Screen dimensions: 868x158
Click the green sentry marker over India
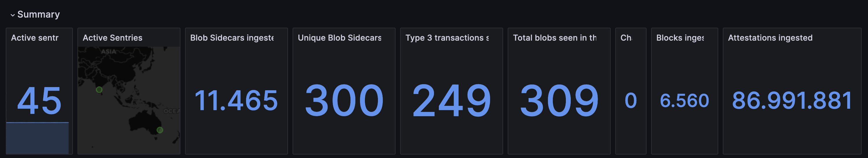tap(99, 90)
